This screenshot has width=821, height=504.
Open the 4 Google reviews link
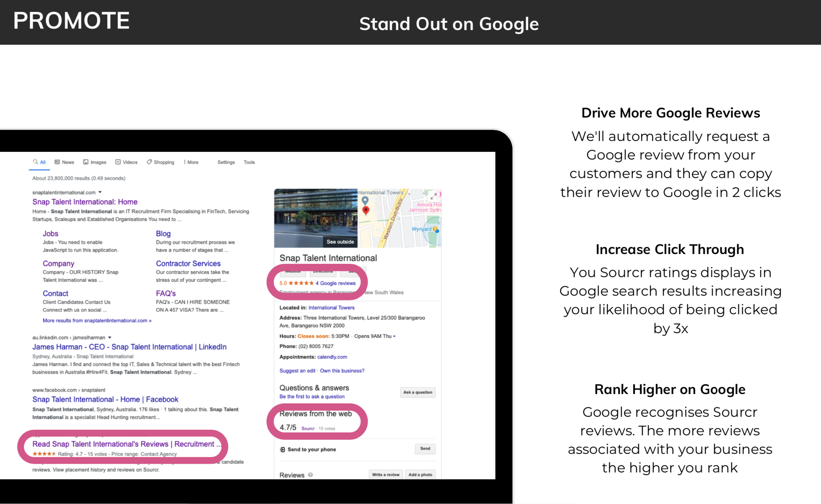coord(335,283)
